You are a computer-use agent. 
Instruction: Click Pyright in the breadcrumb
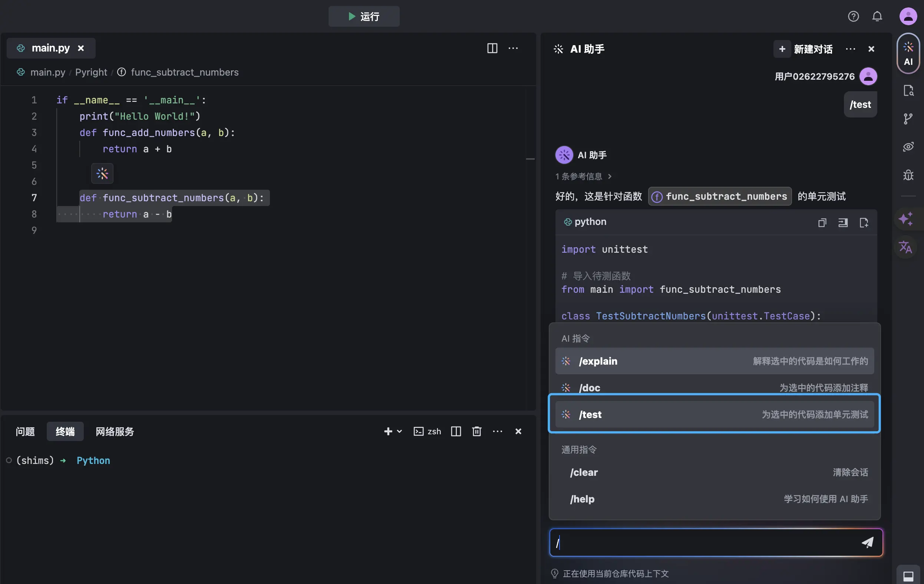[91, 72]
